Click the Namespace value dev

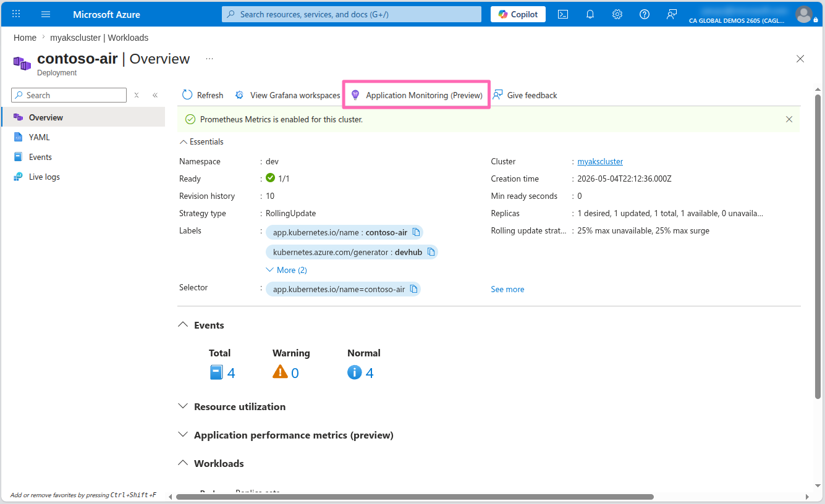272,161
